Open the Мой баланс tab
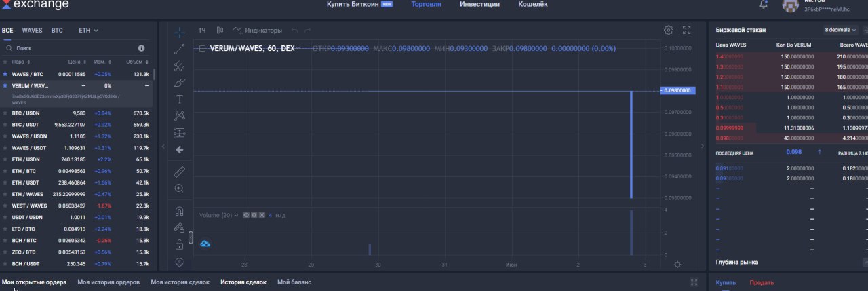The image size is (868, 291). click(x=294, y=282)
